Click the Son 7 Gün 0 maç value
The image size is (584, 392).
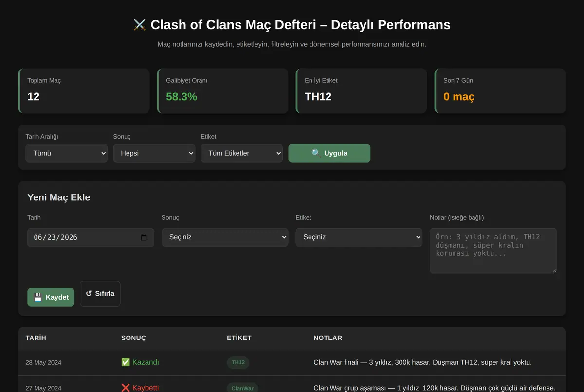[x=459, y=97]
